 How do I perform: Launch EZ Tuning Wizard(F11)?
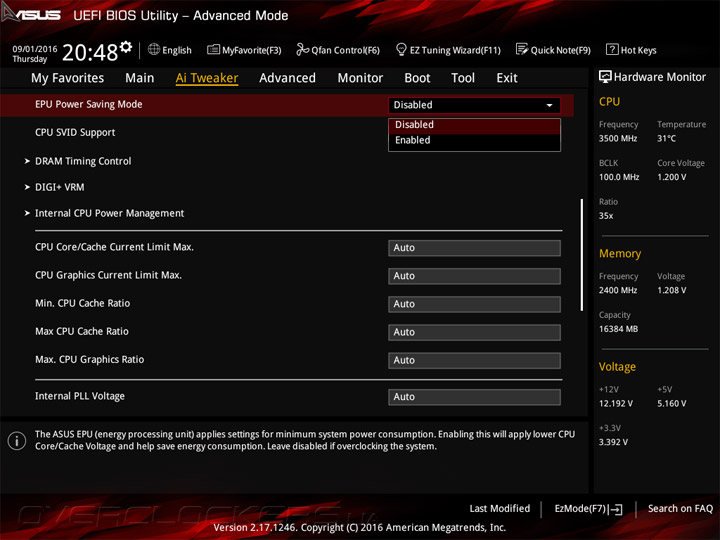tap(448, 50)
